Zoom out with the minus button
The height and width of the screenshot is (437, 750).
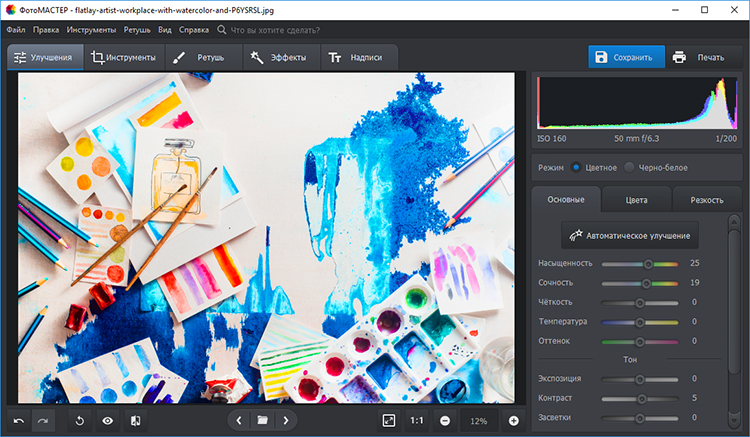[x=444, y=421]
